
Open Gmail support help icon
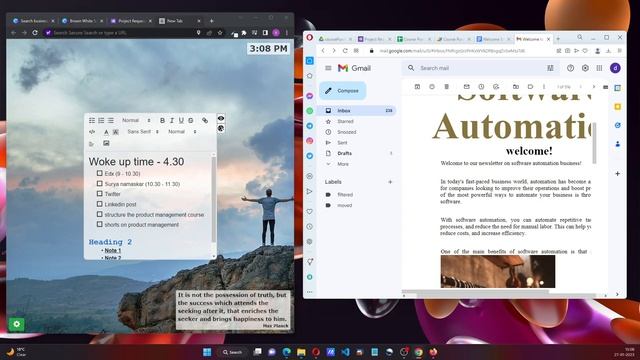(x=570, y=68)
